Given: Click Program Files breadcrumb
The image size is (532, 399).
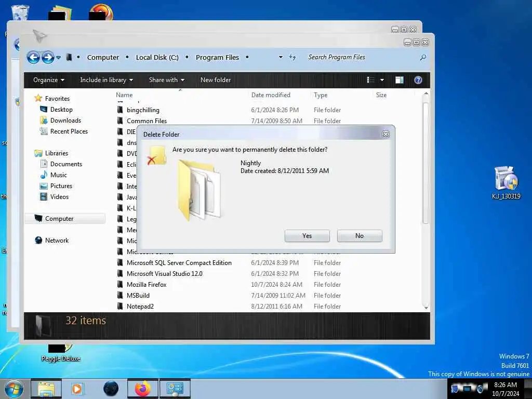Looking at the screenshot, I should pyautogui.click(x=217, y=57).
